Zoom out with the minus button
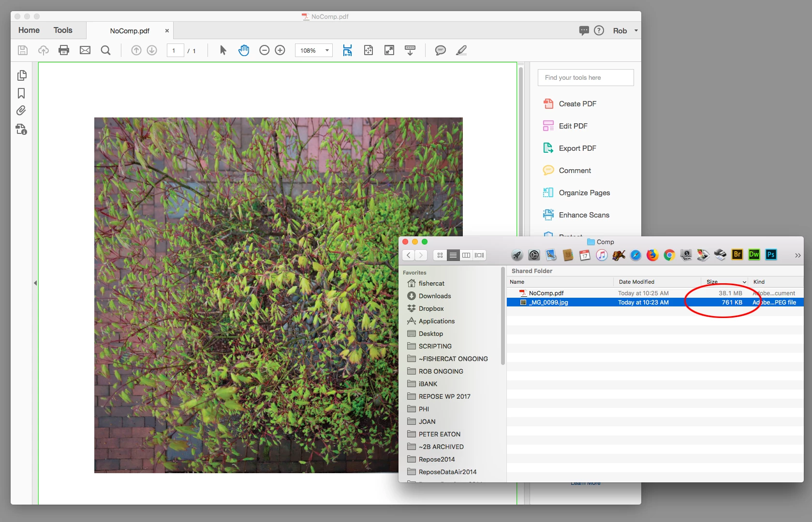Screen dimensions: 812x522 [x=264, y=50]
